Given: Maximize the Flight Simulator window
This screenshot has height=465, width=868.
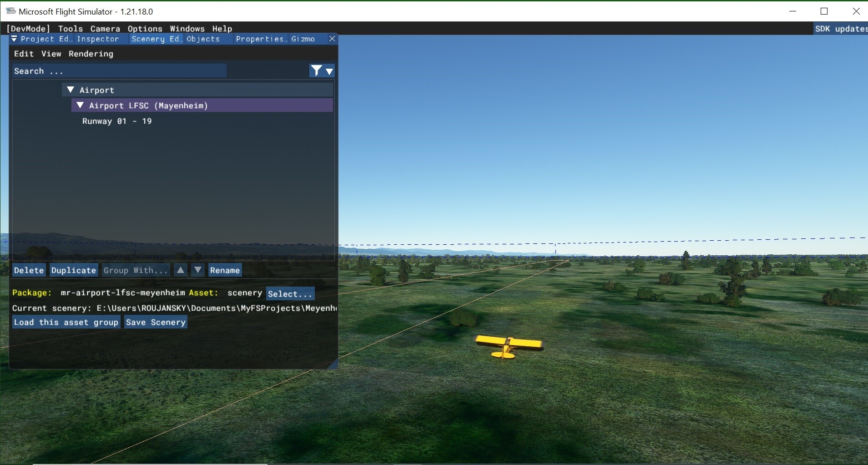Looking at the screenshot, I should [x=824, y=11].
